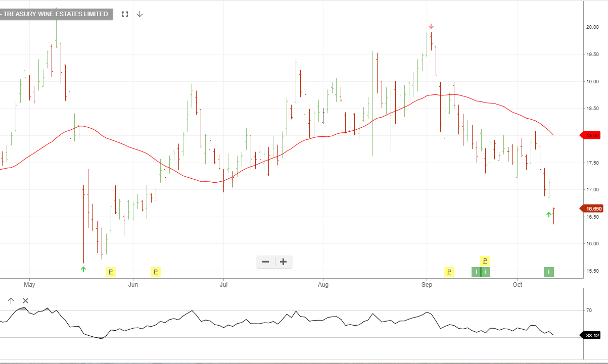Click the Oct label on the time axis
This screenshot has height=364, width=608.
click(x=517, y=285)
